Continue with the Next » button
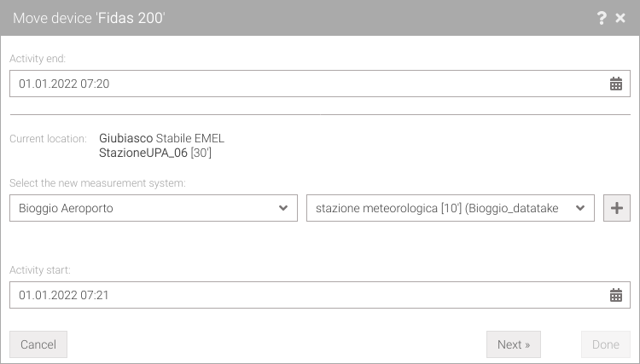The height and width of the screenshot is (364, 640). click(514, 344)
